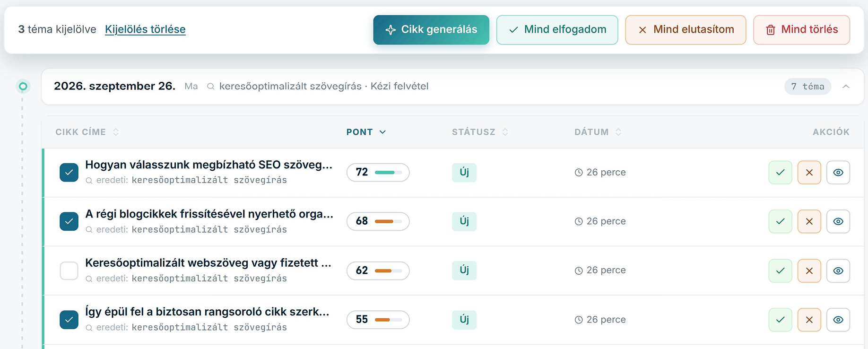Sort by the STÁTUSZ column
This screenshot has width=868, height=349.
click(x=480, y=132)
